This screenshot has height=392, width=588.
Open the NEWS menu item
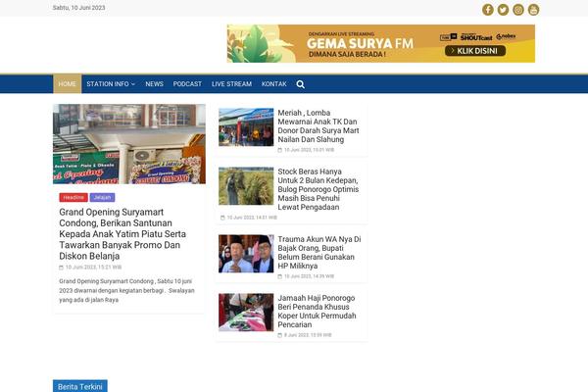(x=154, y=84)
